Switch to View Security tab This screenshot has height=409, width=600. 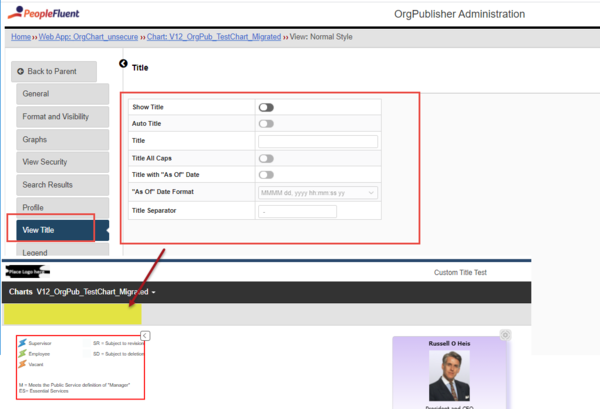(63, 162)
